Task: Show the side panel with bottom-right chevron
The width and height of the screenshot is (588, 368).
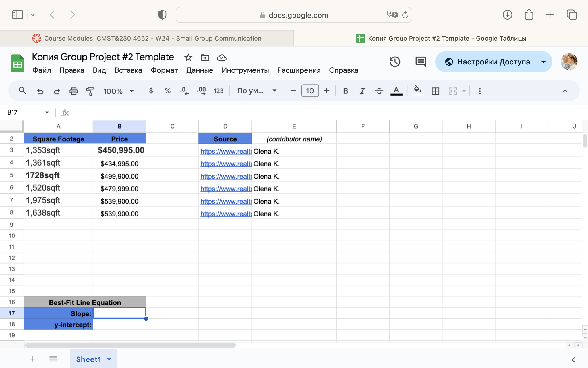Action: tap(573, 360)
